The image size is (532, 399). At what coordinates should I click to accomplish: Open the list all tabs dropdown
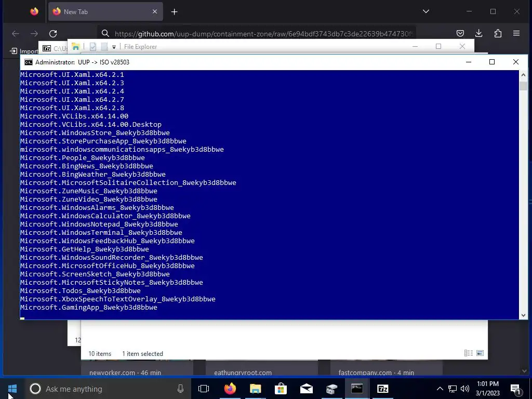426,11
